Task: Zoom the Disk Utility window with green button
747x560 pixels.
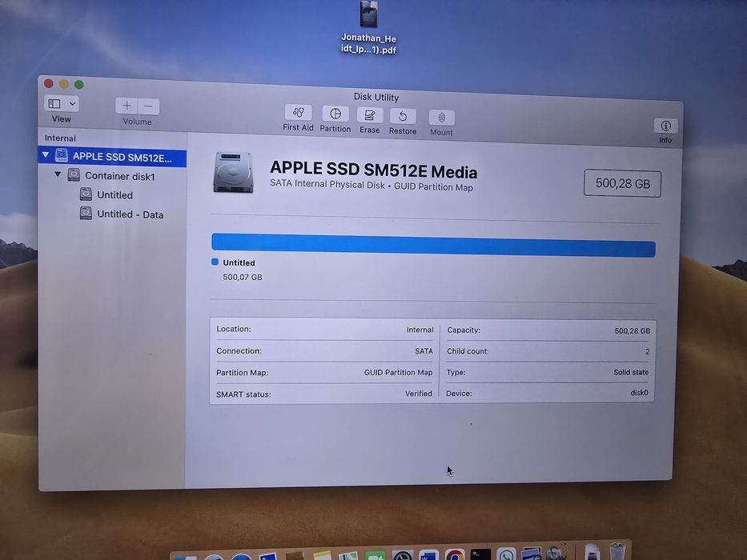Action: coord(79,85)
